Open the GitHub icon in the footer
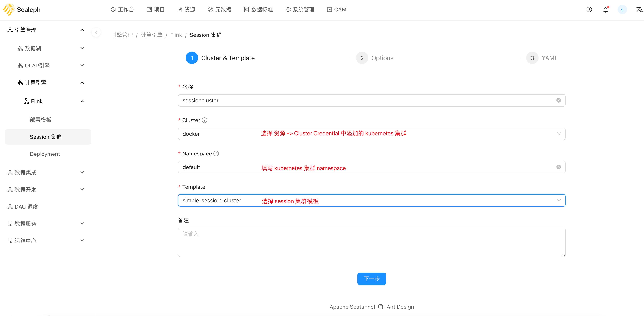This screenshot has height=316, width=644. 381,307
